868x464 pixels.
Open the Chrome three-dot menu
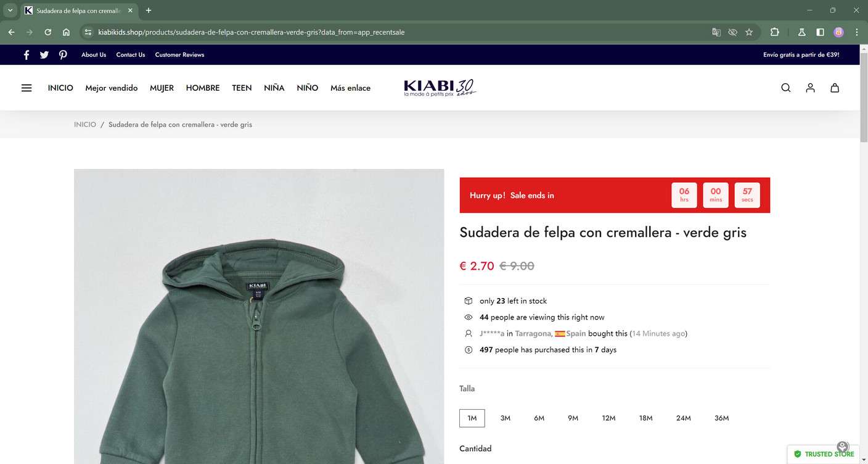pos(856,32)
